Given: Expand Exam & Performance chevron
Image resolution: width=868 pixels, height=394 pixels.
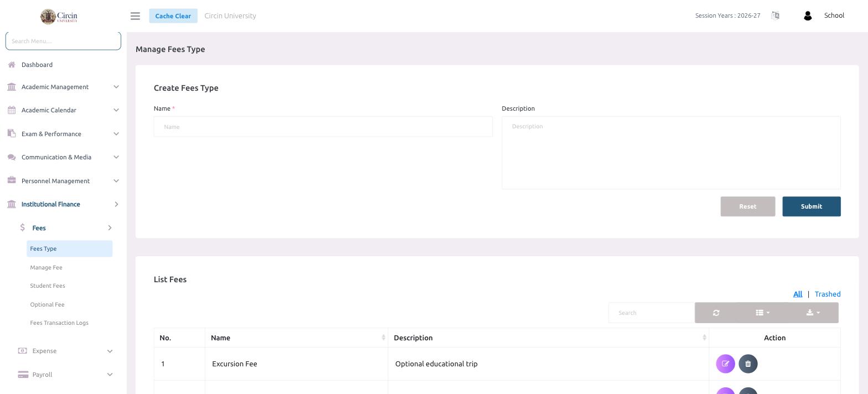Looking at the screenshot, I should (116, 134).
